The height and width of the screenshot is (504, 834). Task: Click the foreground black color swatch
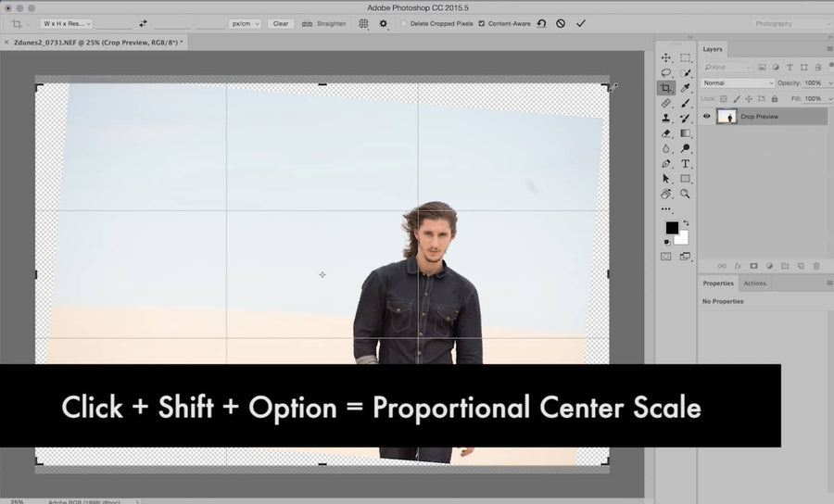tap(672, 228)
